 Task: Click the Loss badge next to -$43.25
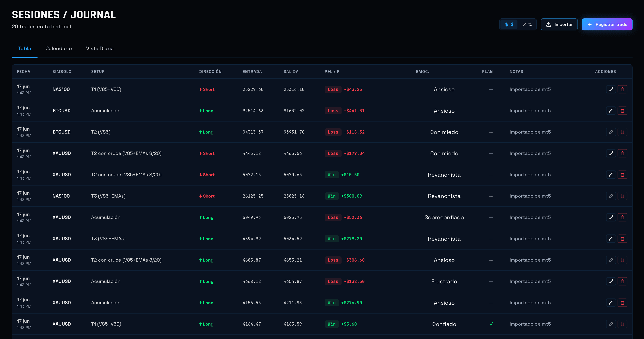click(333, 89)
